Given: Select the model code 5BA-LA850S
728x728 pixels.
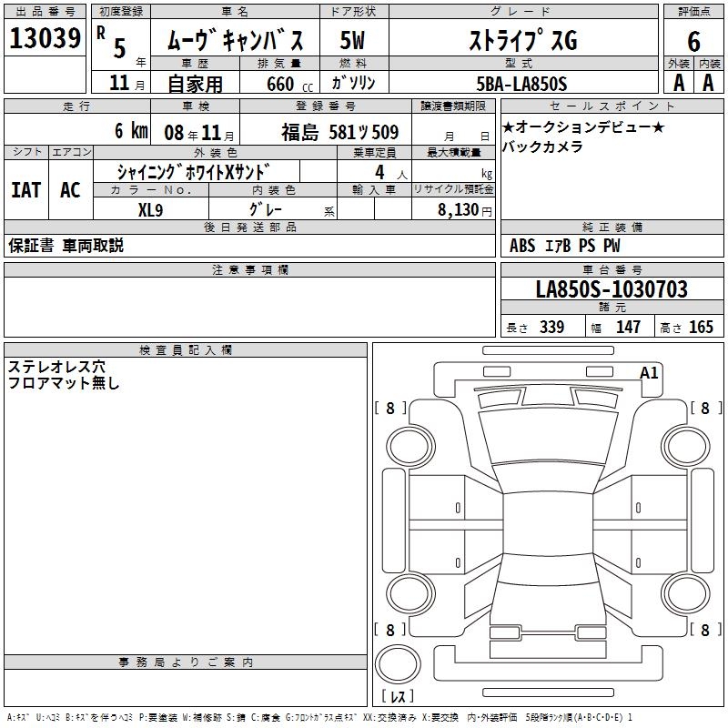Looking at the screenshot, I should click(x=521, y=84).
